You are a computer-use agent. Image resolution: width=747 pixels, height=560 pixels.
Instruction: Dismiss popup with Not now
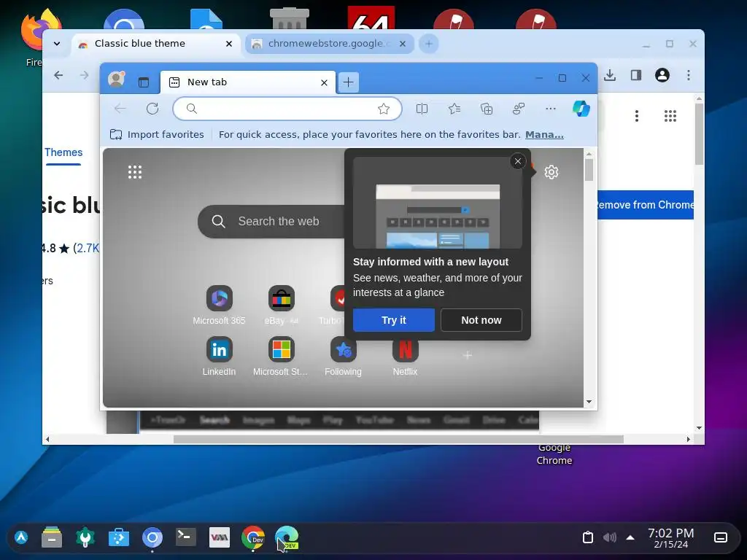pyautogui.click(x=481, y=320)
